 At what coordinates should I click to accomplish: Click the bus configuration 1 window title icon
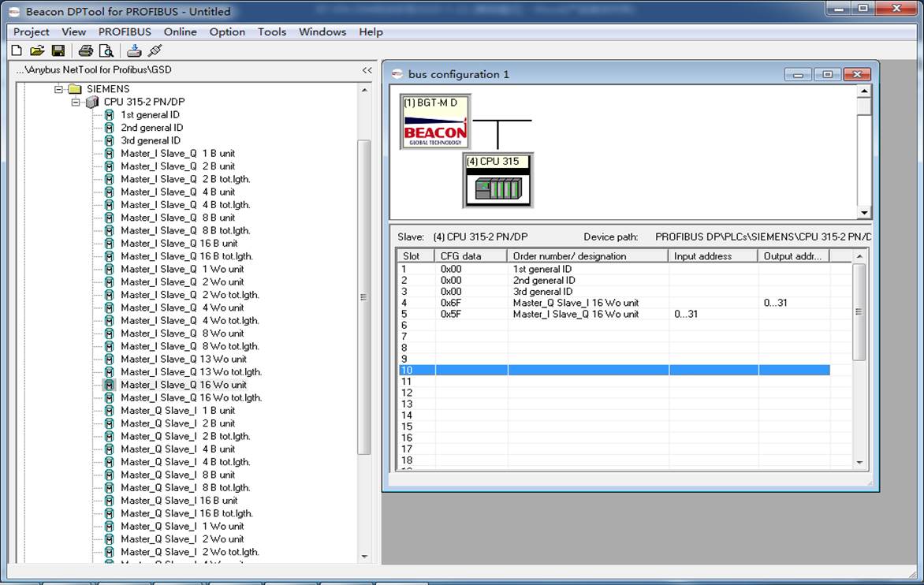[397, 74]
